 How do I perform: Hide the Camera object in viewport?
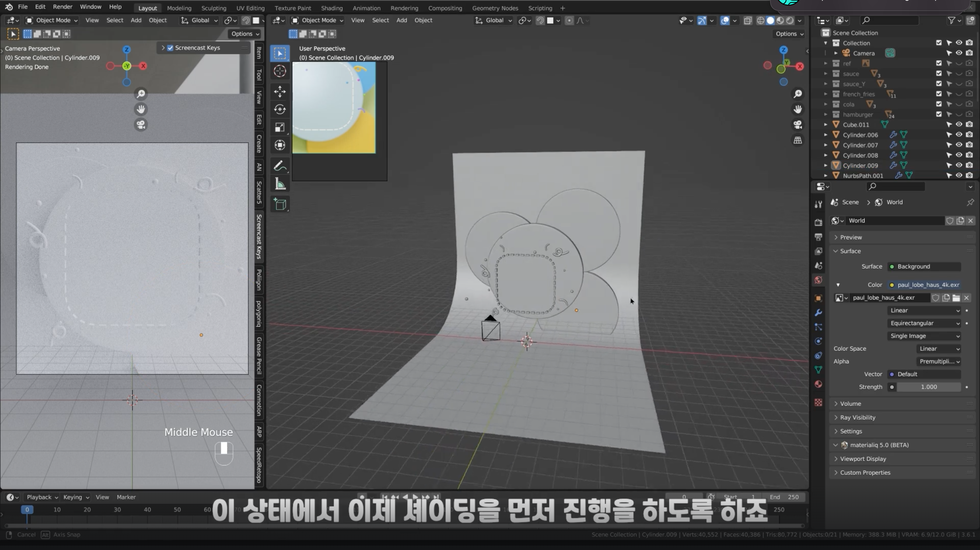coord(959,53)
